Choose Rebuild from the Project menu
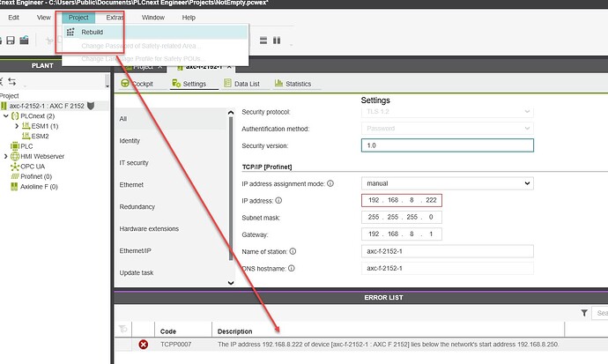This screenshot has width=608, height=364. click(155, 33)
